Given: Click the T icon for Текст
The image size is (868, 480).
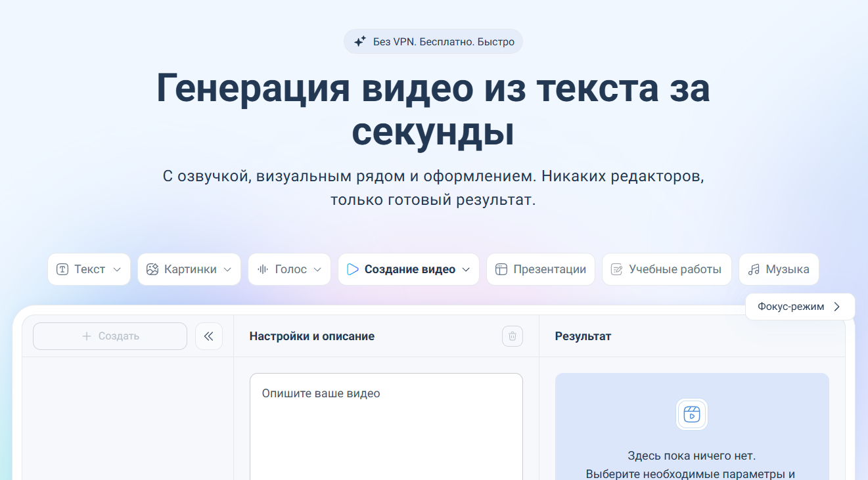Looking at the screenshot, I should tap(62, 269).
